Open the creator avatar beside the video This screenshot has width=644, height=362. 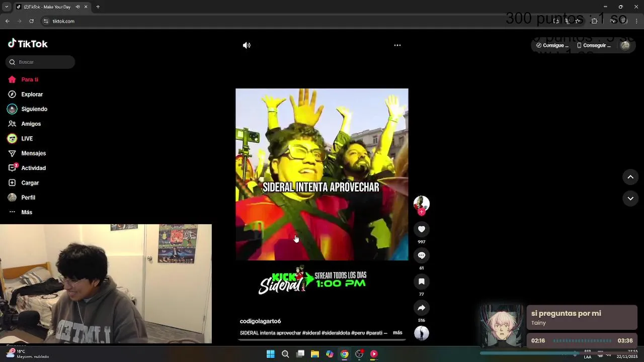coord(422,203)
